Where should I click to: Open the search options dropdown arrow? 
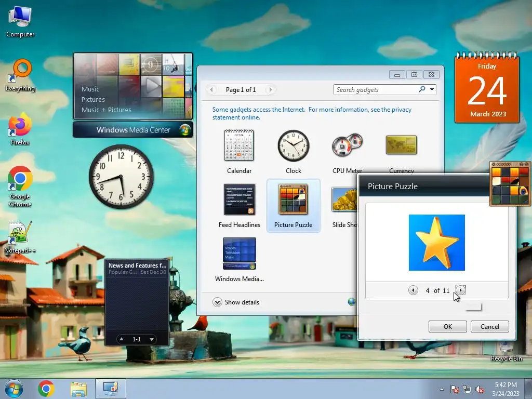coord(432,89)
